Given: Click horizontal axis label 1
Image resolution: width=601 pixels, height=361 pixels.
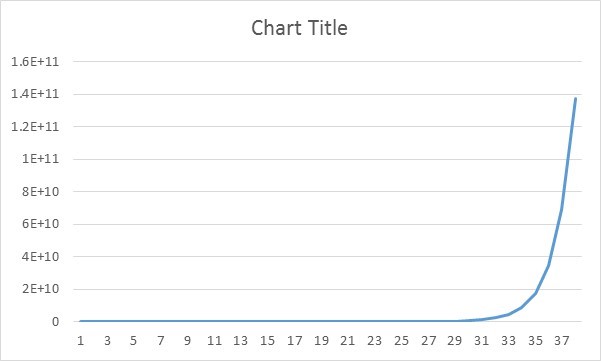Looking at the screenshot, I should click(80, 340).
